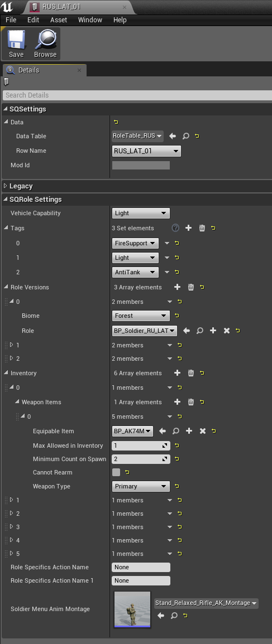272x644 pixels.
Task: Click the soldier anim montage thumbnail
Action: pyautogui.click(x=132, y=609)
